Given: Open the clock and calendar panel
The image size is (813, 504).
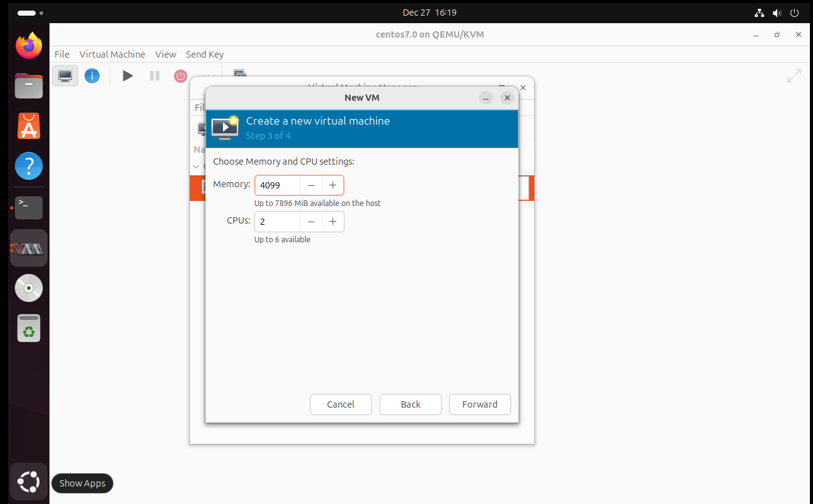Looking at the screenshot, I should pyautogui.click(x=430, y=13).
